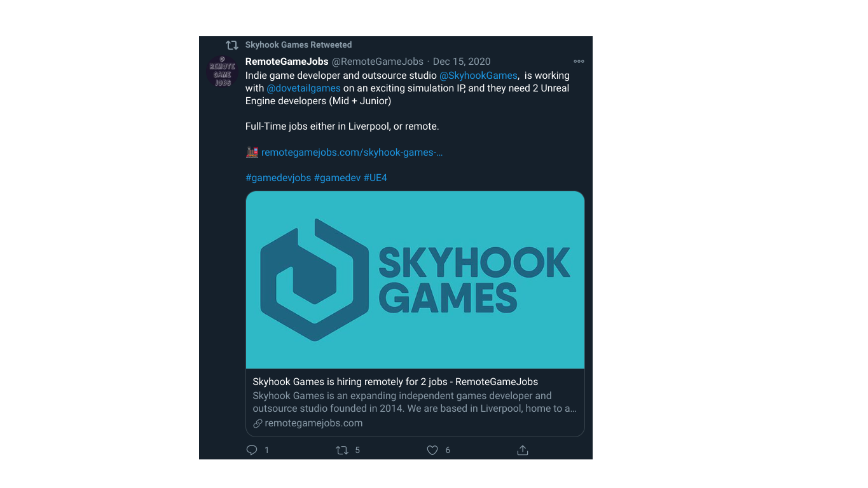
Task: Open the RemoteGameJobs display name
Action: (287, 62)
